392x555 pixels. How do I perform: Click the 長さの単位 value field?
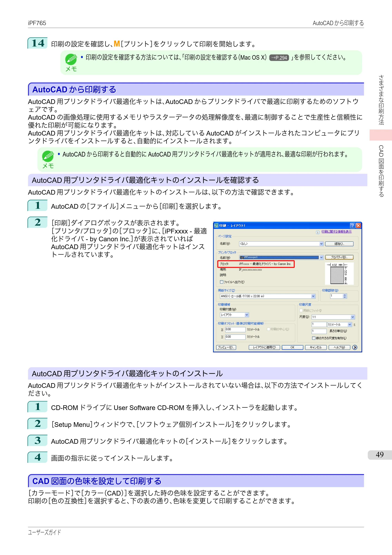[319, 331]
